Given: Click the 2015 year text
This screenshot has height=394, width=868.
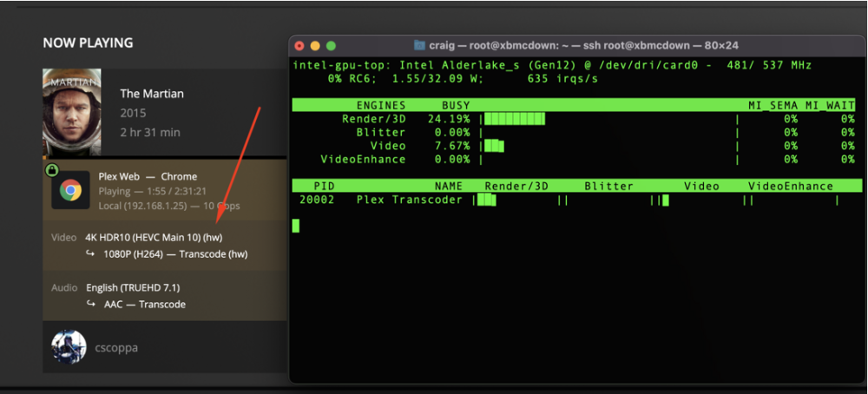Looking at the screenshot, I should pyautogui.click(x=133, y=114).
